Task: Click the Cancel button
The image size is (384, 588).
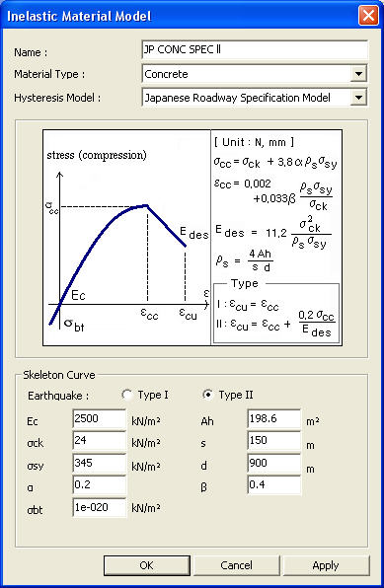Action: tap(237, 565)
